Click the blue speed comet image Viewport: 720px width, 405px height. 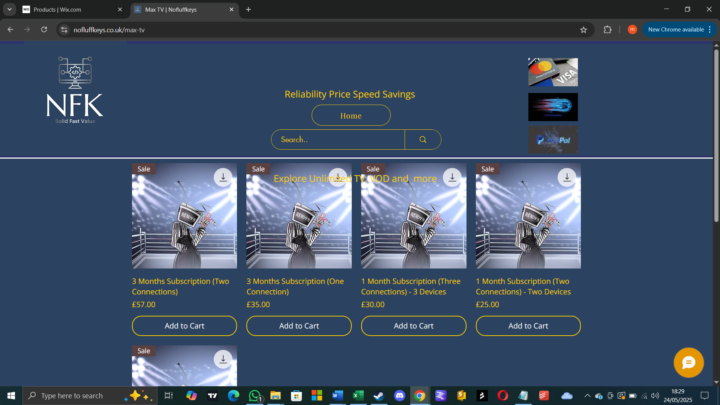553,107
